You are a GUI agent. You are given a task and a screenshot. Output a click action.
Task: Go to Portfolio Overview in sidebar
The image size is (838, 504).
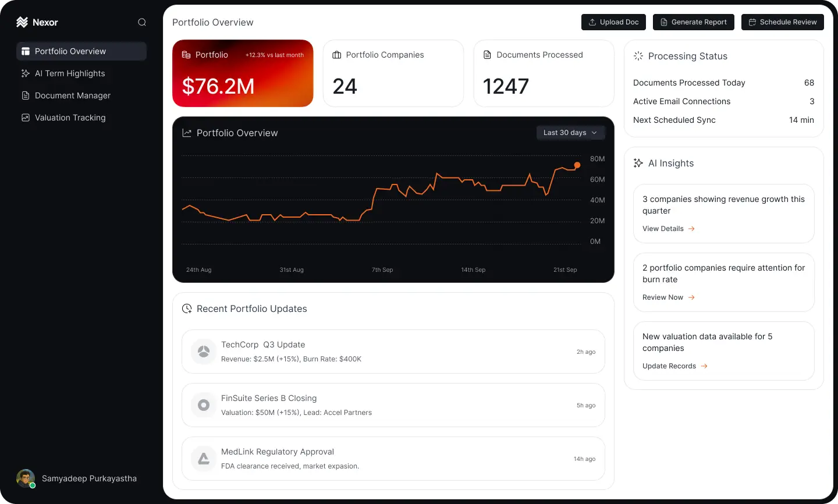click(x=81, y=51)
